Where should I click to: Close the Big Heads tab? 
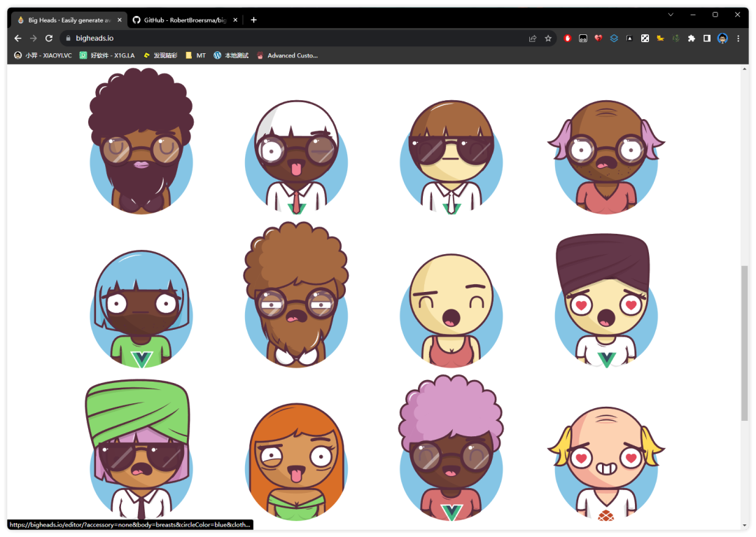click(120, 20)
